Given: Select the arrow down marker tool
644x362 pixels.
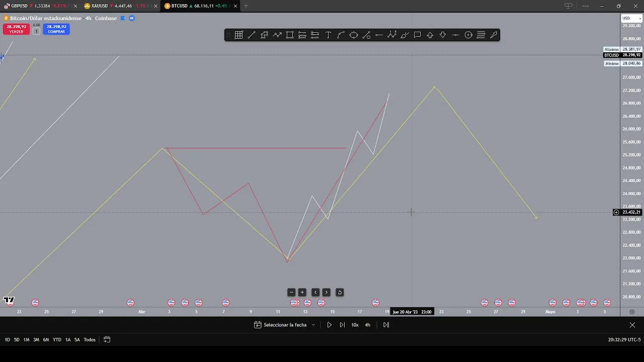Looking at the screenshot, I should [443, 35].
